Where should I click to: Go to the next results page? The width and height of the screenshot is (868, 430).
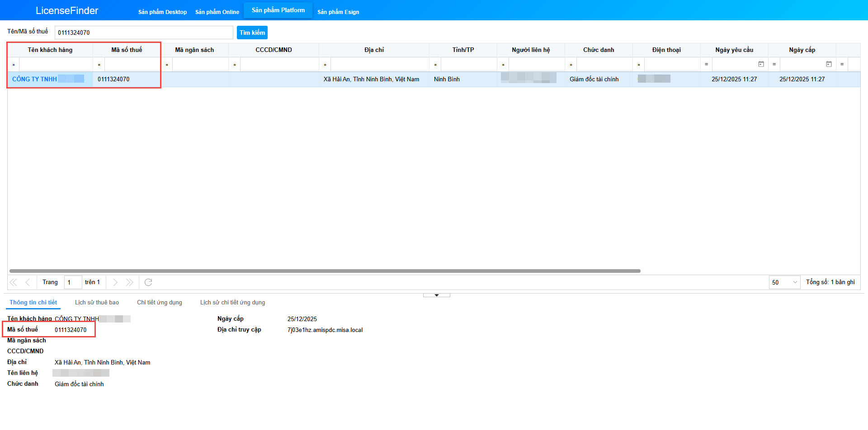coord(115,282)
